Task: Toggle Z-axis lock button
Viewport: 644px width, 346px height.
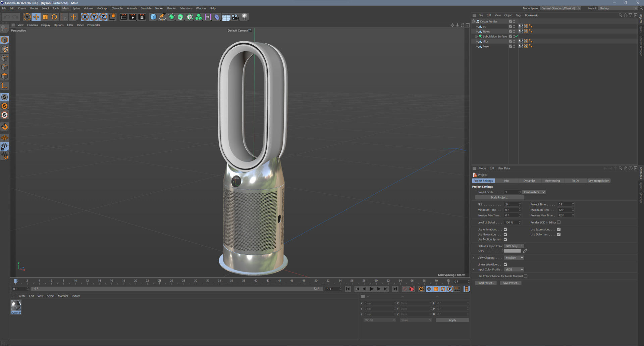Action: click(x=103, y=17)
